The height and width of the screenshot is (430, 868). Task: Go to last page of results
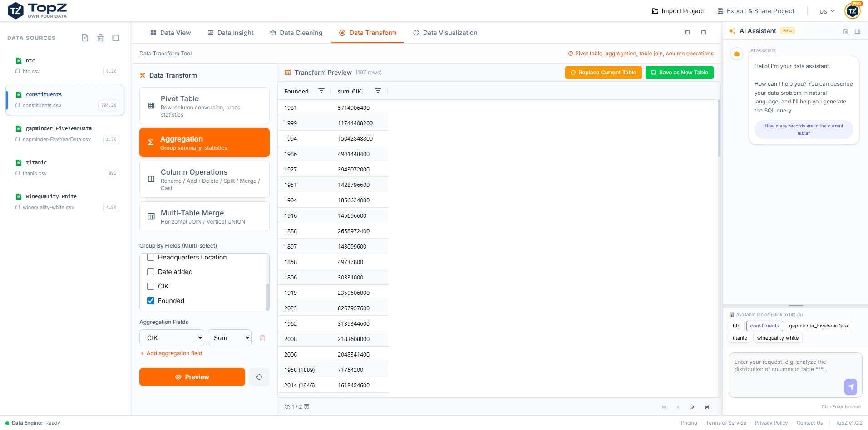point(707,407)
